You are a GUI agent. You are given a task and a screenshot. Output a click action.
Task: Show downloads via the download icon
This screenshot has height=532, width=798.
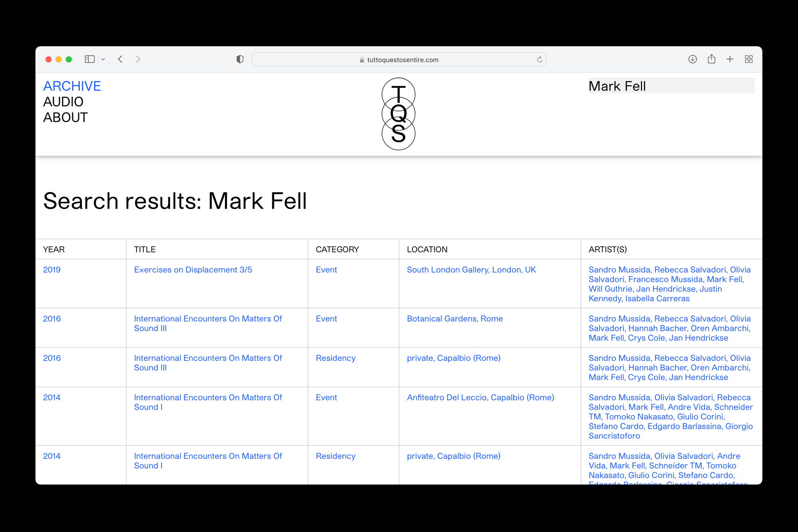pos(692,59)
